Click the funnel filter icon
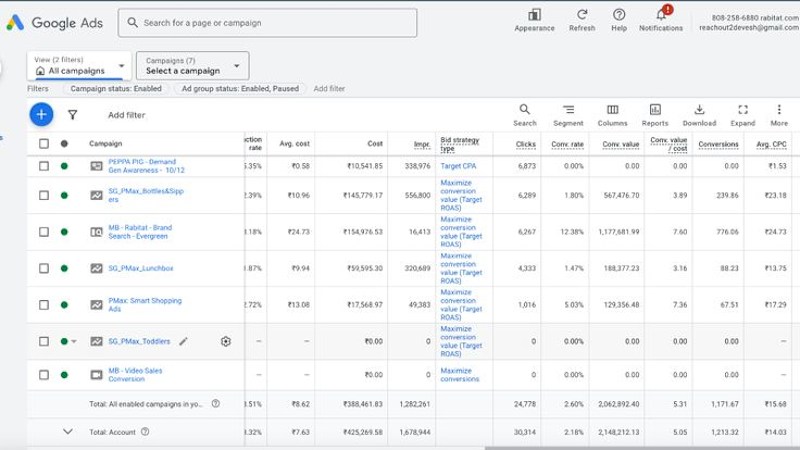800x450 pixels. coord(72,115)
